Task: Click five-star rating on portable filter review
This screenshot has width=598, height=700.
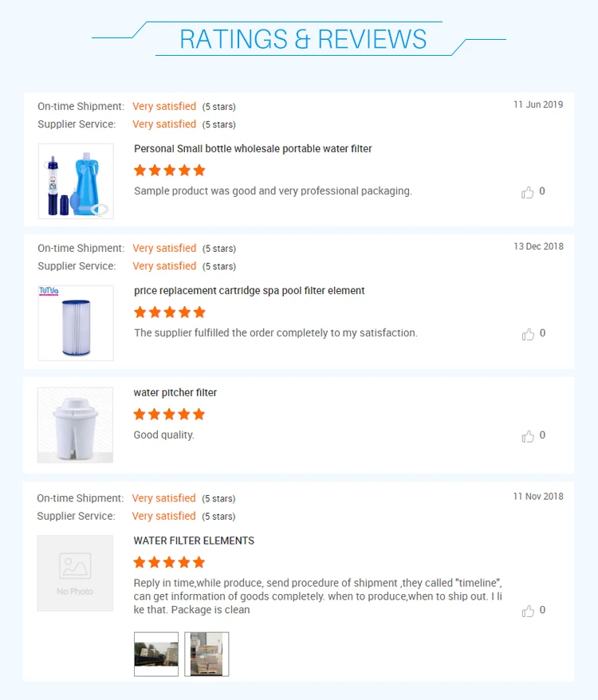Action: [x=170, y=170]
